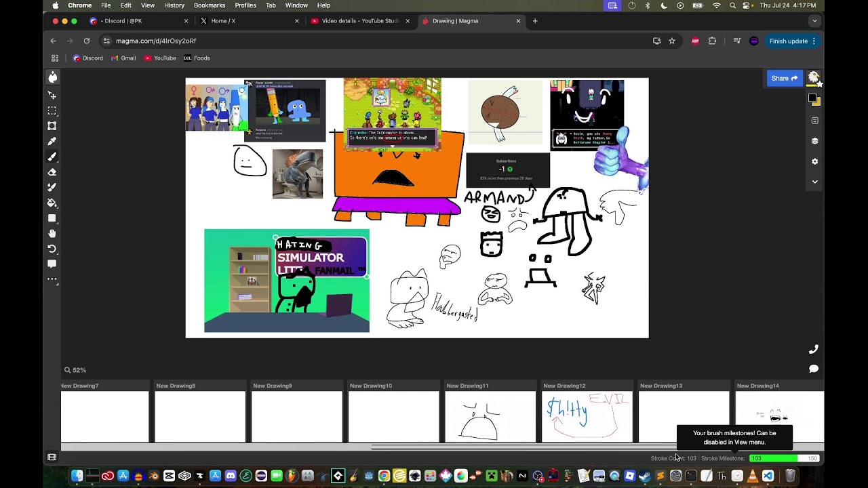Select the Eyedropper tool
Viewport: 868px width, 488px height.
coord(52,141)
